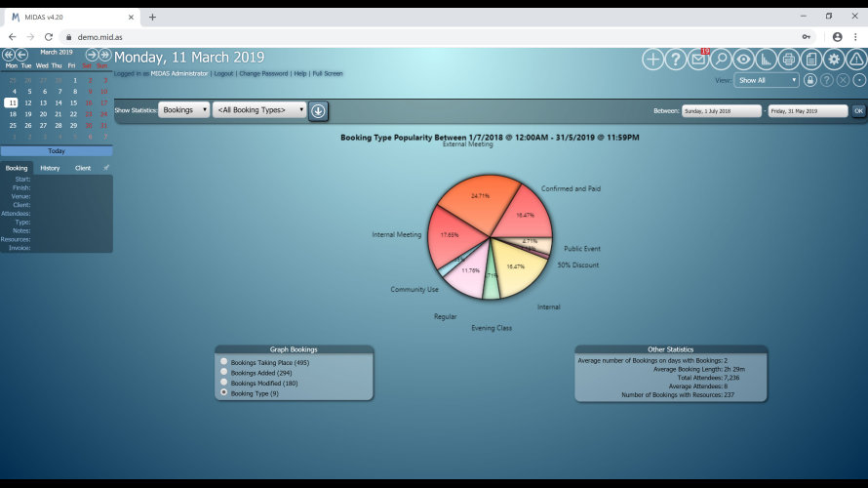
Task: Click the printer icon
Action: tap(789, 60)
